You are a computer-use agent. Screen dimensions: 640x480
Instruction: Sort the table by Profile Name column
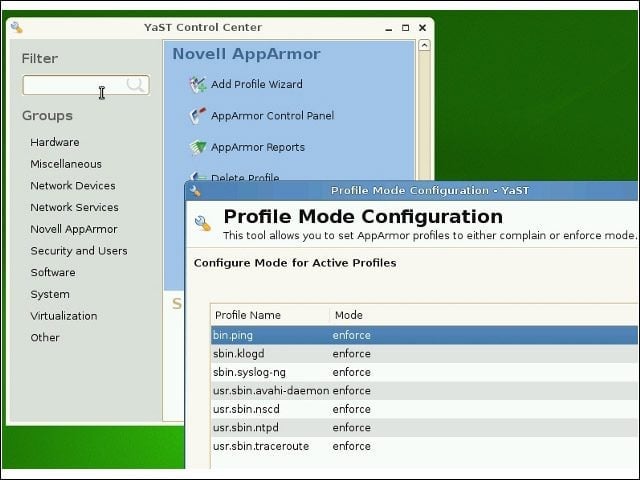[270, 315]
